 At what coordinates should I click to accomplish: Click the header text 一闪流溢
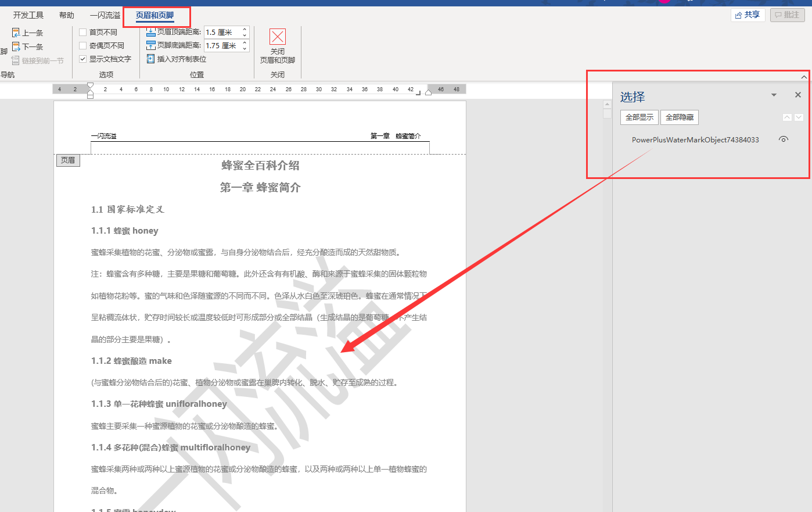(104, 136)
